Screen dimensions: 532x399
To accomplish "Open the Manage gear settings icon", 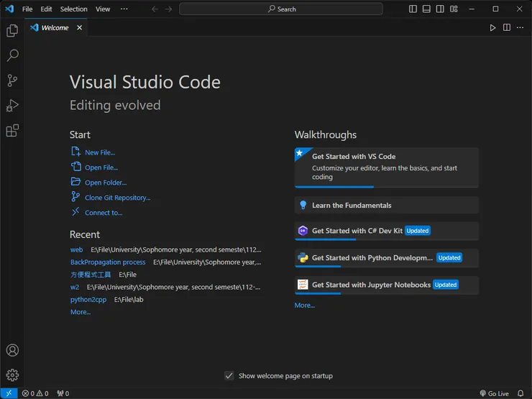I will pos(12,375).
